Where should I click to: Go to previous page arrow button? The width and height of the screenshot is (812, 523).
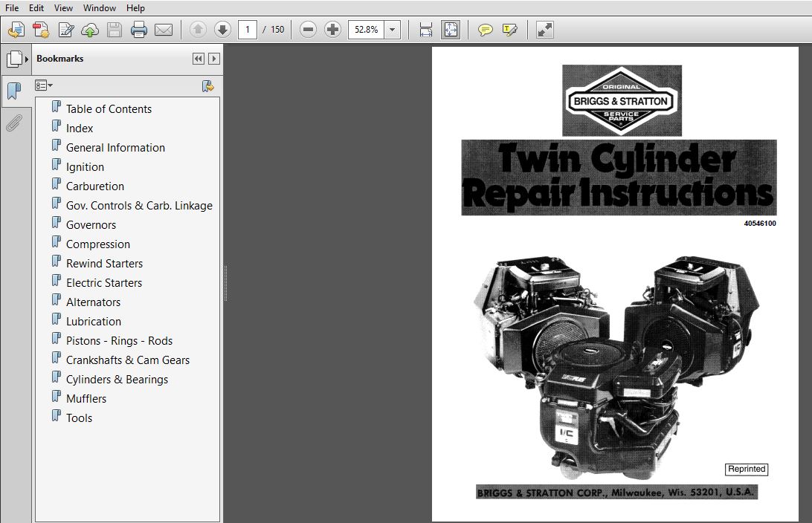pos(198,30)
